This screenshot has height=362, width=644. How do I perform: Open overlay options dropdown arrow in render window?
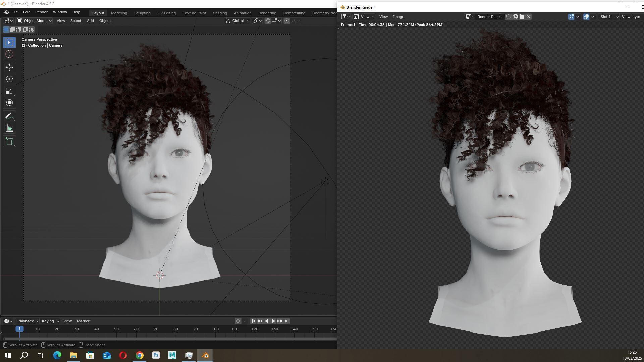[593, 17]
